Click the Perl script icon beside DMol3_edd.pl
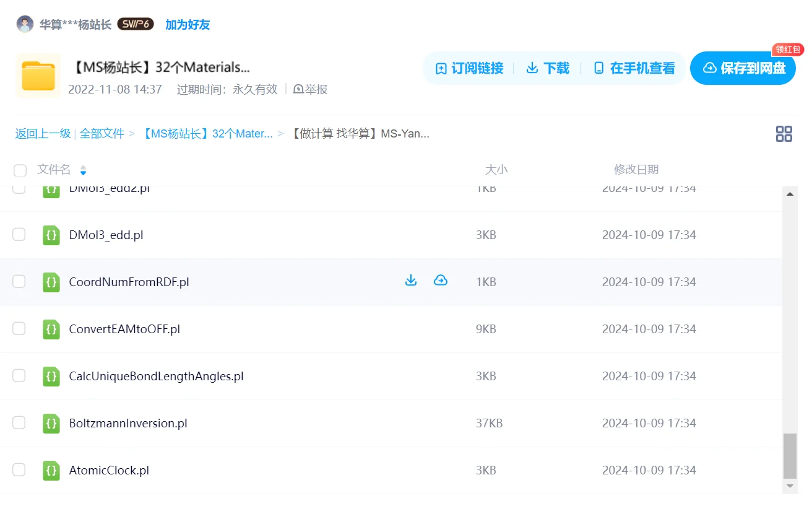Image resolution: width=812 pixels, height=506 pixels. click(51, 235)
